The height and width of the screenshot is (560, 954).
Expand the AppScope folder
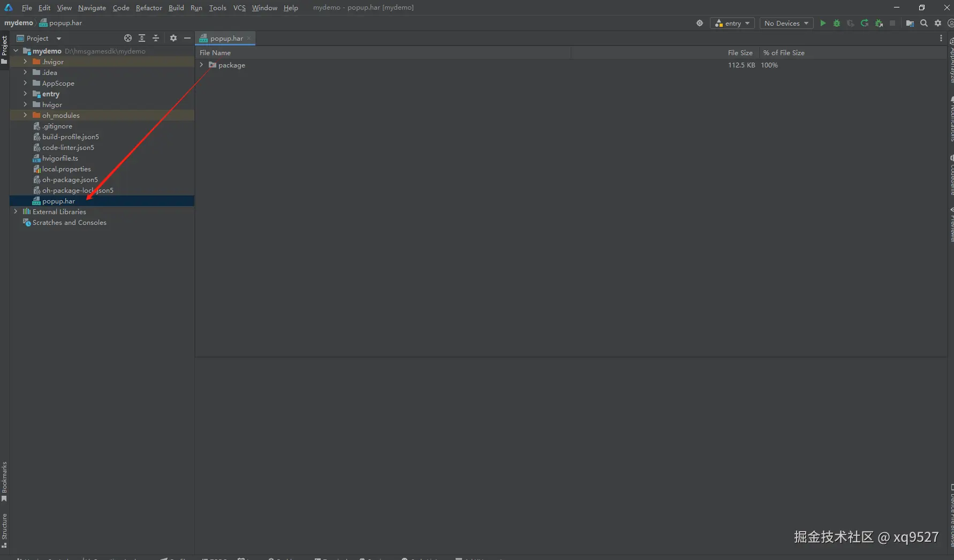pyautogui.click(x=25, y=83)
